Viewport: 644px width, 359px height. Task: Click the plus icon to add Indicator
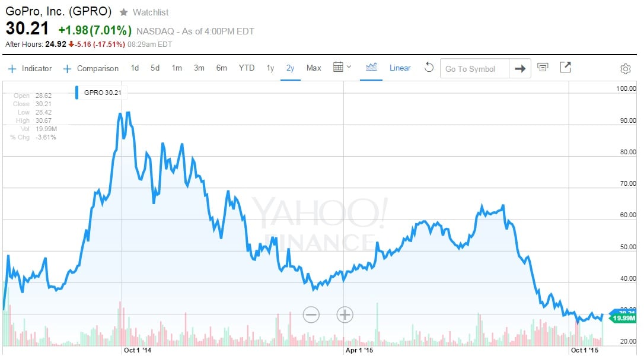coord(12,69)
